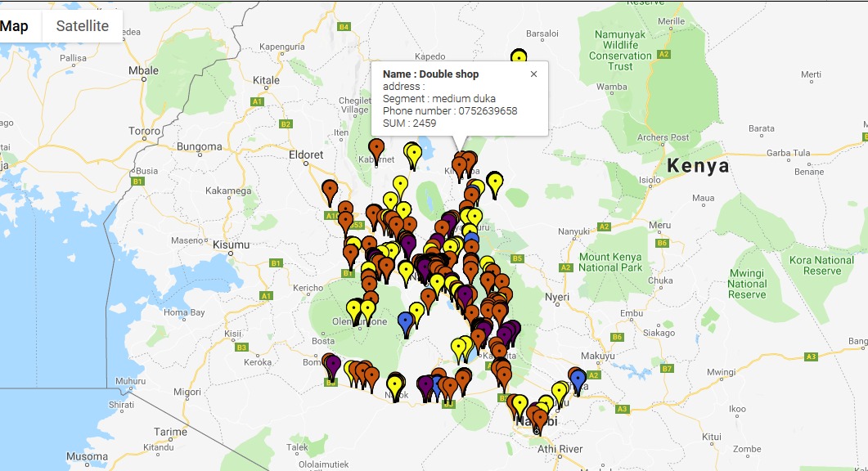The height and width of the screenshot is (471, 868).
Task: Open the orange marker on Nairobi
Action: click(x=537, y=417)
